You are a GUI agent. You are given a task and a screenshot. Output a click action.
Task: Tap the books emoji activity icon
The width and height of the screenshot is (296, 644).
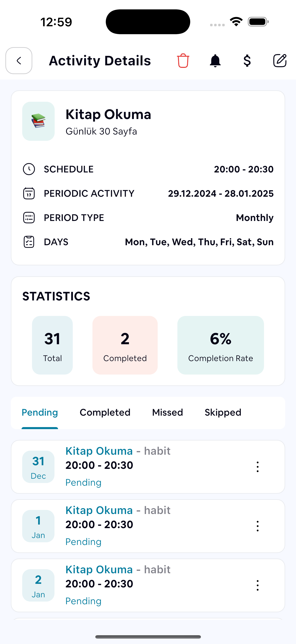[x=38, y=121]
